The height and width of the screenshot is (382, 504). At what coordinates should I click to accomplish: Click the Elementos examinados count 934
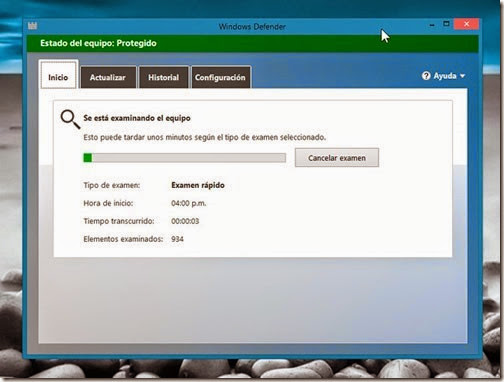pos(177,239)
